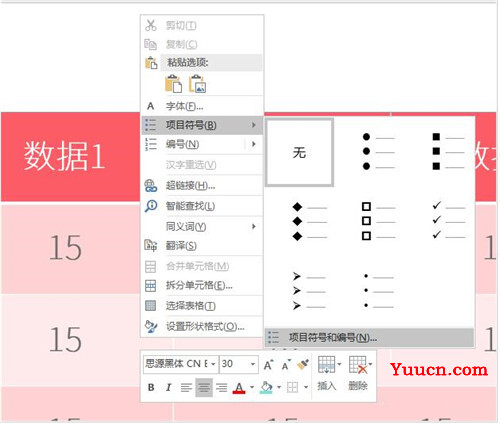Click the Keep Source Formatting paste icon
The height and width of the screenshot is (424, 500).
coord(174,83)
